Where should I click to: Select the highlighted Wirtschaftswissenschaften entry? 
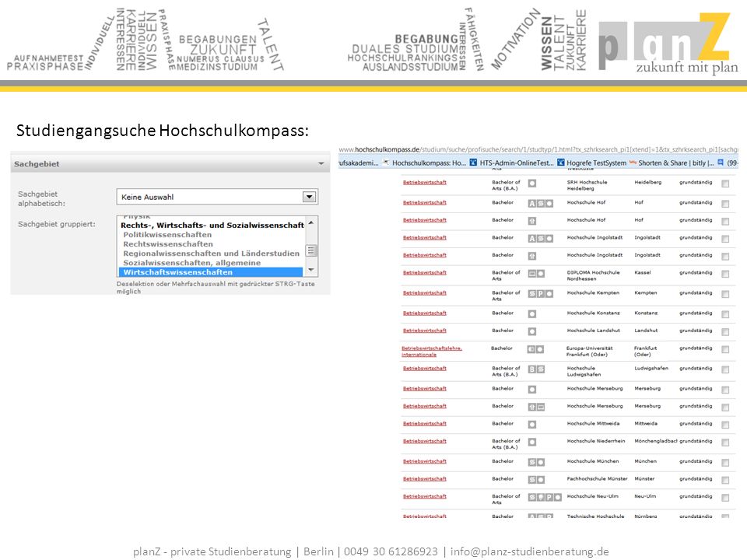pos(211,272)
